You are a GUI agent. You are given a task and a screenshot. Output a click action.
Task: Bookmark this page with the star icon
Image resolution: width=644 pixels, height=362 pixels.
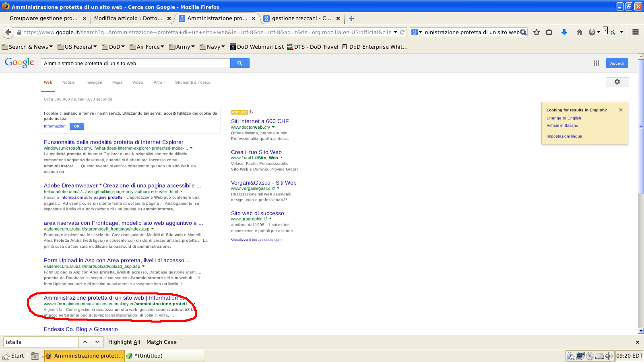(x=537, y=32)
